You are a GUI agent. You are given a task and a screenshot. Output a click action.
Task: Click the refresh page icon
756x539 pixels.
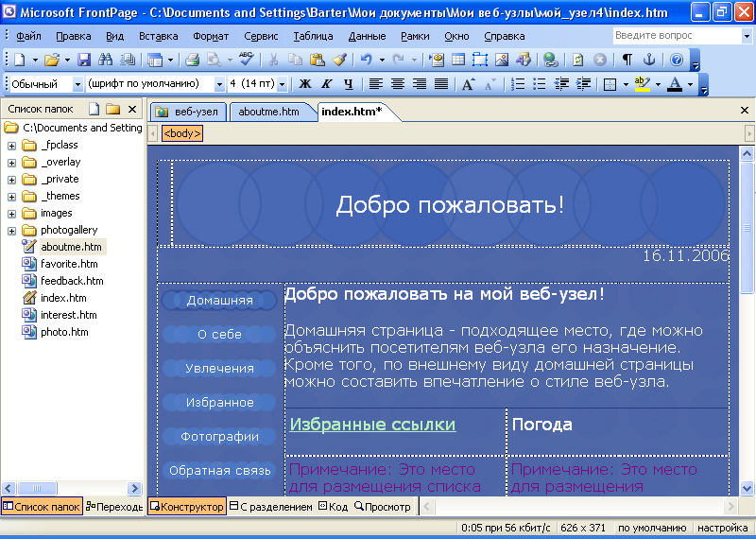pyautogui.click(x=578, y=60)
